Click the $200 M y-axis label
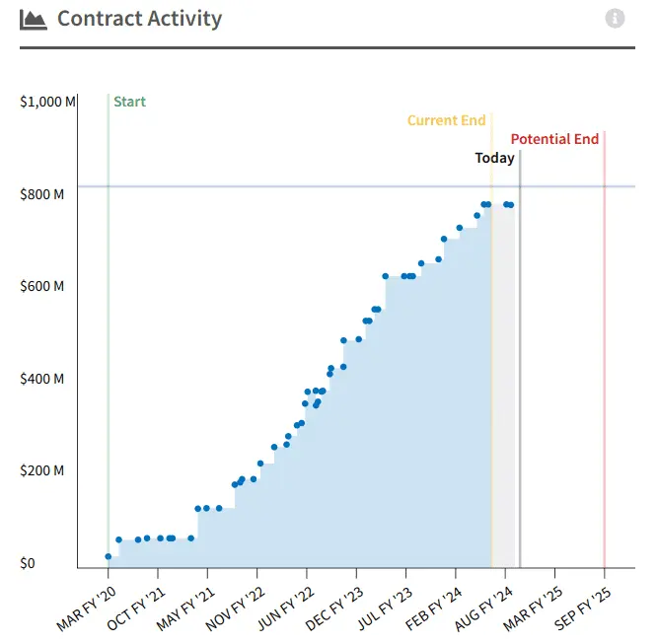The width and height of the screenshot is (658, 644). click(x=42, y=470)
